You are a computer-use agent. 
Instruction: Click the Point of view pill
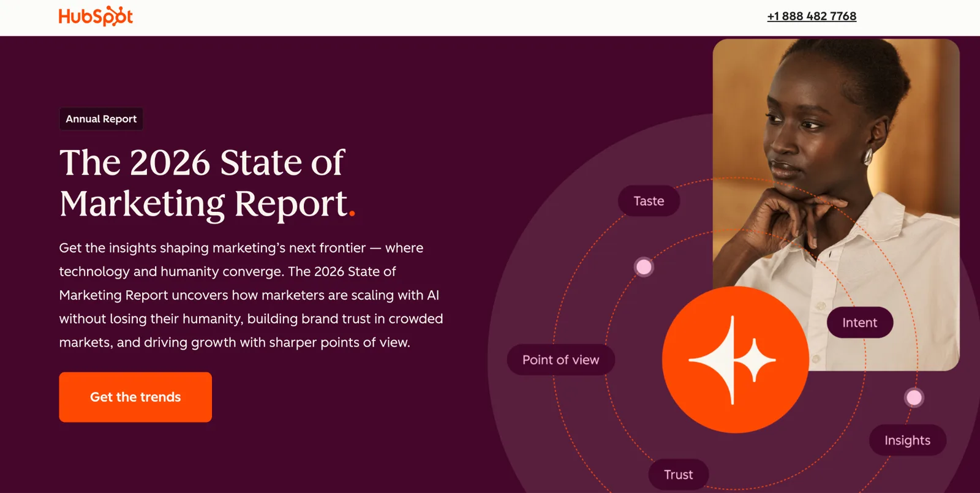point(560,359)
